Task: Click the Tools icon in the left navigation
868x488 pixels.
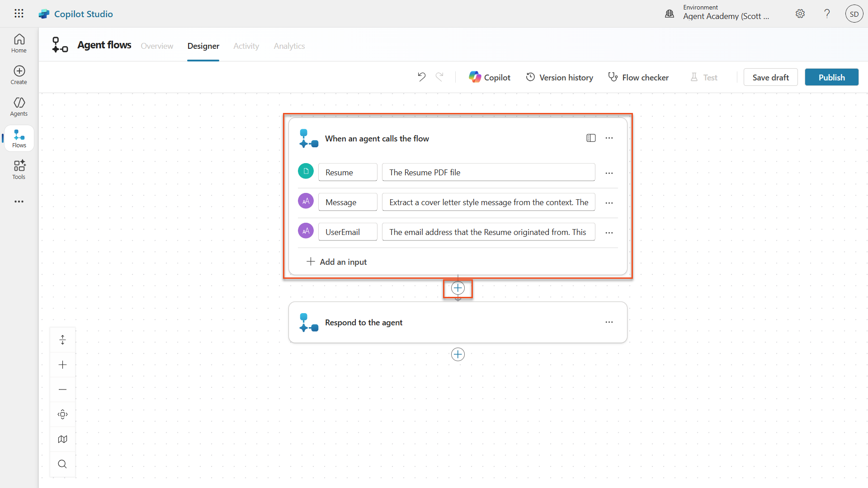Action: [19, 169]
